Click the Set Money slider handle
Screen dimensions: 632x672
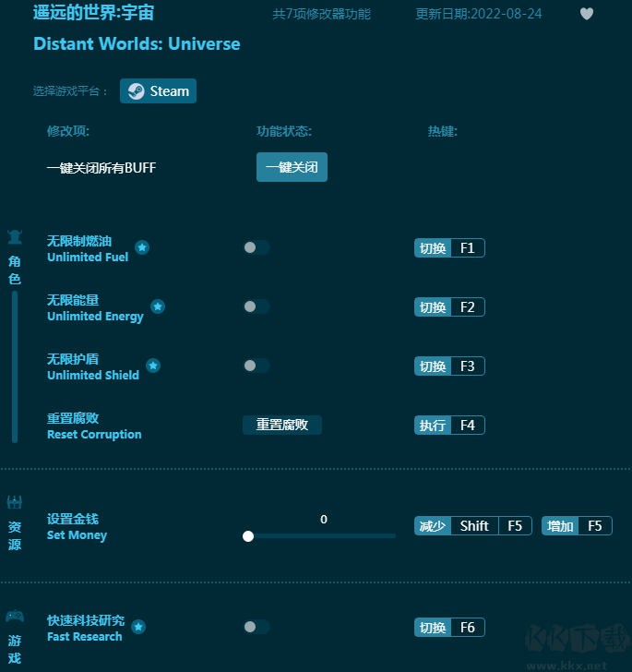(x=248, y=535)
